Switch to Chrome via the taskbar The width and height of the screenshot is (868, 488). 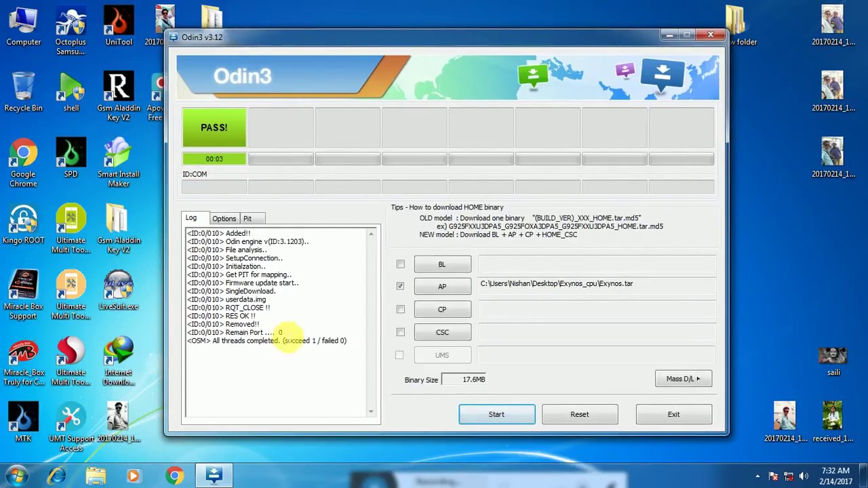pos(174,476)
